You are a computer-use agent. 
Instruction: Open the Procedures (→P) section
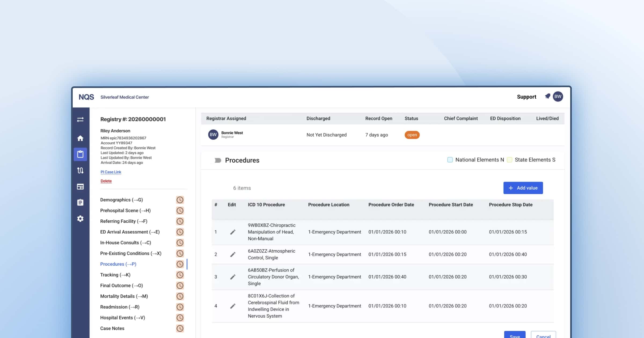tap(118, 264)
